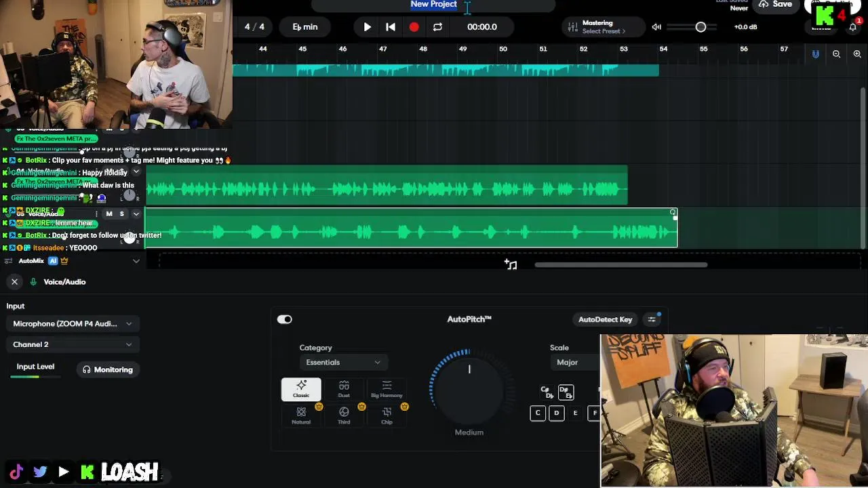Adjust the master volume slider knob
Image resolution: width=868 pixels, height=488 pixels.
tap(701, 27)
